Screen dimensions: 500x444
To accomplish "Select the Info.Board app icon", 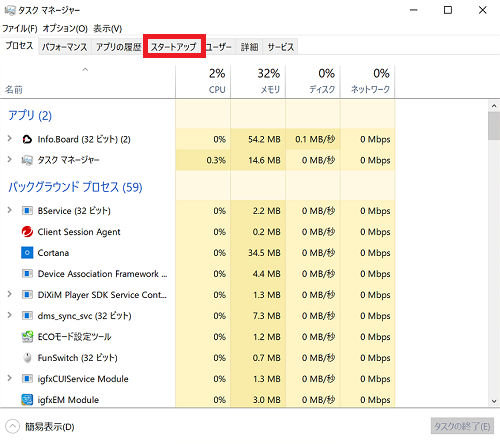I will 27,139.
